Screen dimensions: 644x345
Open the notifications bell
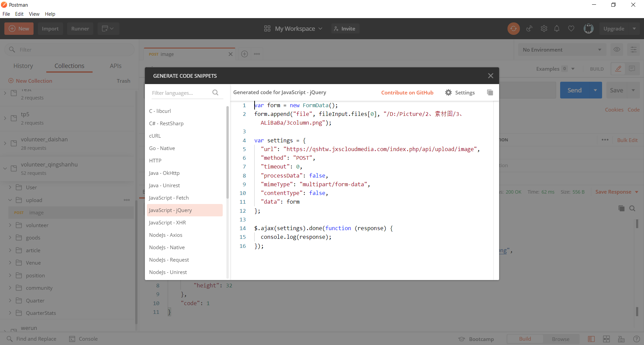(557, 29)
